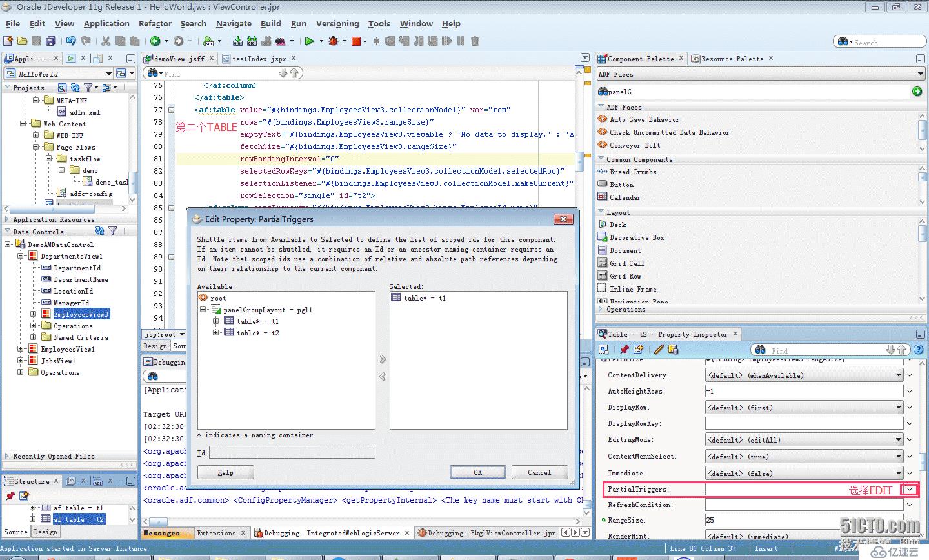Click the Id input field in dialog
929x560 pixels.
(292, 452)
